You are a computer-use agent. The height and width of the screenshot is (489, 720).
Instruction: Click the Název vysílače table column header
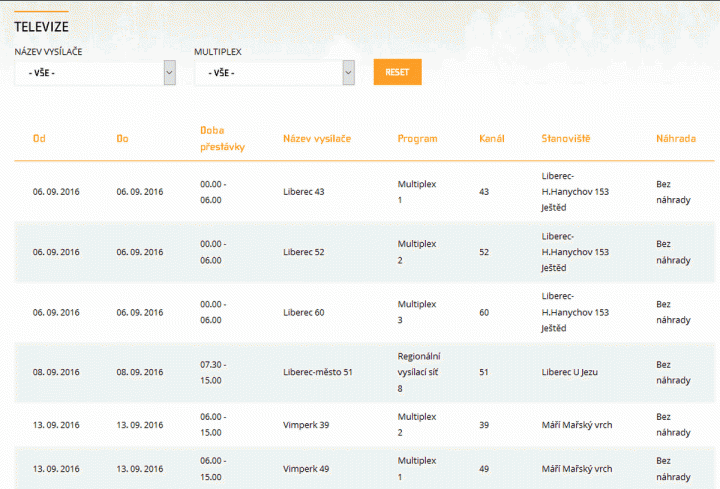317,138
